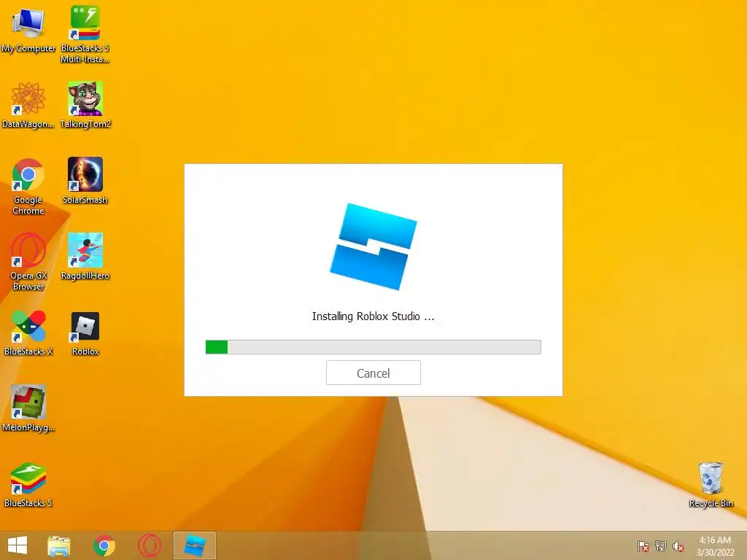Select Opera GX Browser desktop shortcut
747x560 pixels.
click(x=28, y=262)
